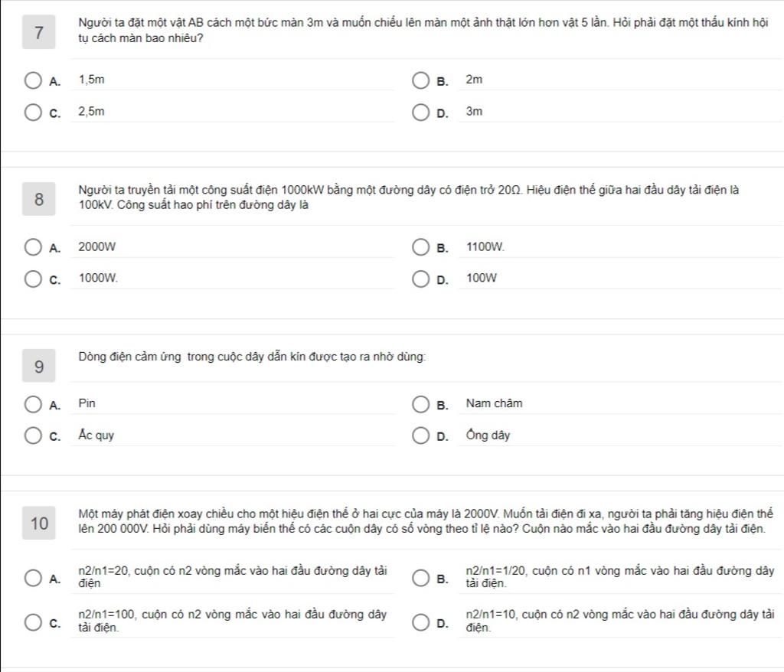The image size is (784, 672).
Task: Click the question number 8 badge
Action: [38, 199]
